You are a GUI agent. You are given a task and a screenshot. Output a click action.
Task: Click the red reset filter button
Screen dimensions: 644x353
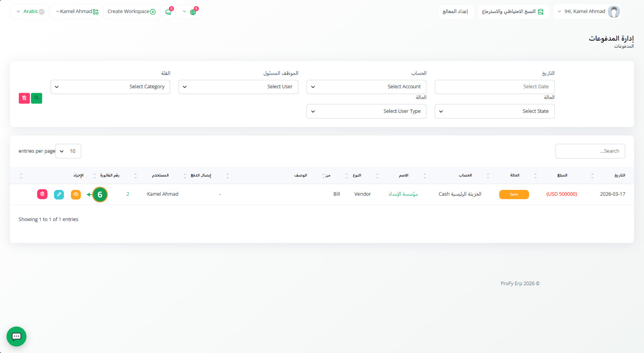[x=24, y=98]
